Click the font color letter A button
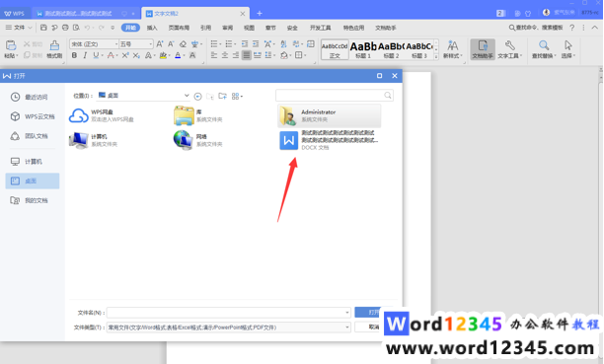This screenshot has width=604, height=364. pyautogui.click(x=178, y=55)
